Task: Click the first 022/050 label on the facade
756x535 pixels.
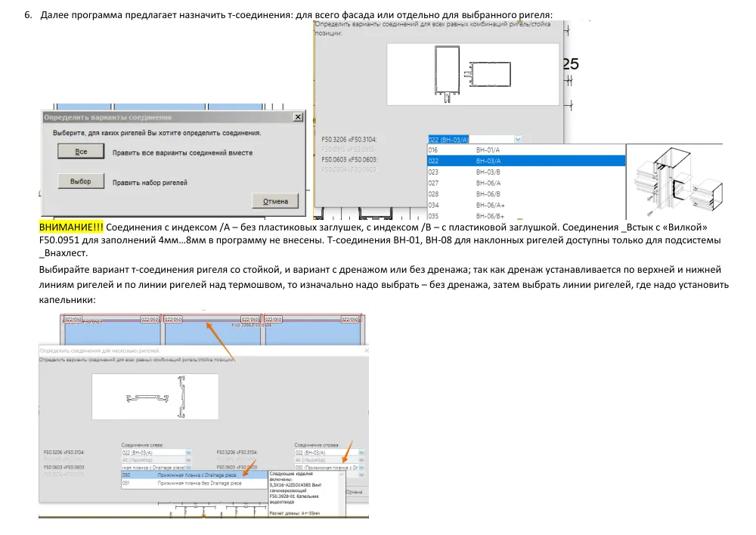Action: pyautogui.click(x=73, y=319)
